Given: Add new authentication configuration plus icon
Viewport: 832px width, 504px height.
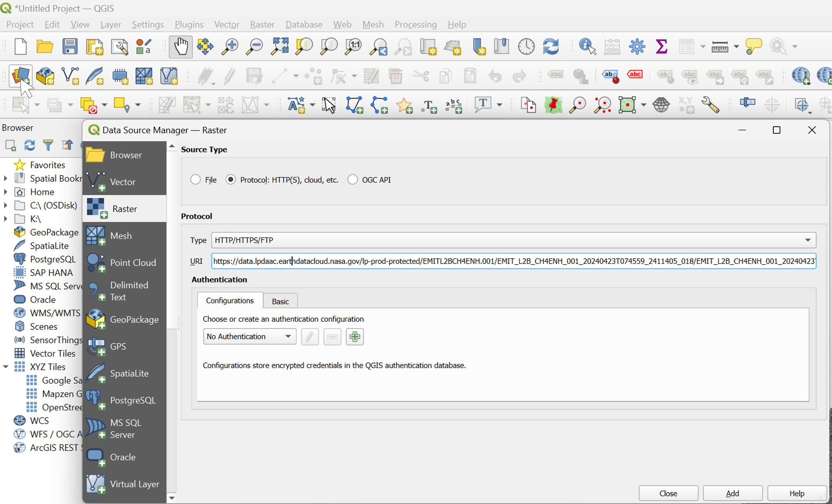Looking at the screenshot, I should (x=355, y=337).
